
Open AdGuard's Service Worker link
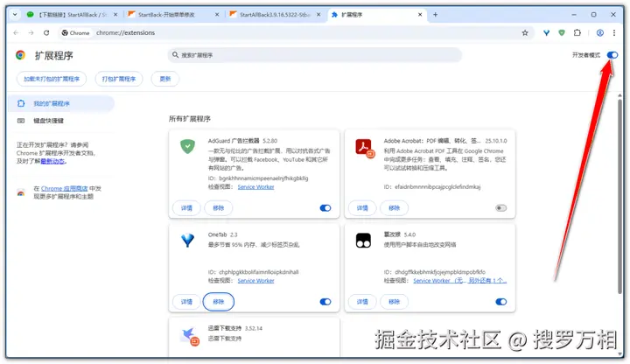(x=255, y=187)
